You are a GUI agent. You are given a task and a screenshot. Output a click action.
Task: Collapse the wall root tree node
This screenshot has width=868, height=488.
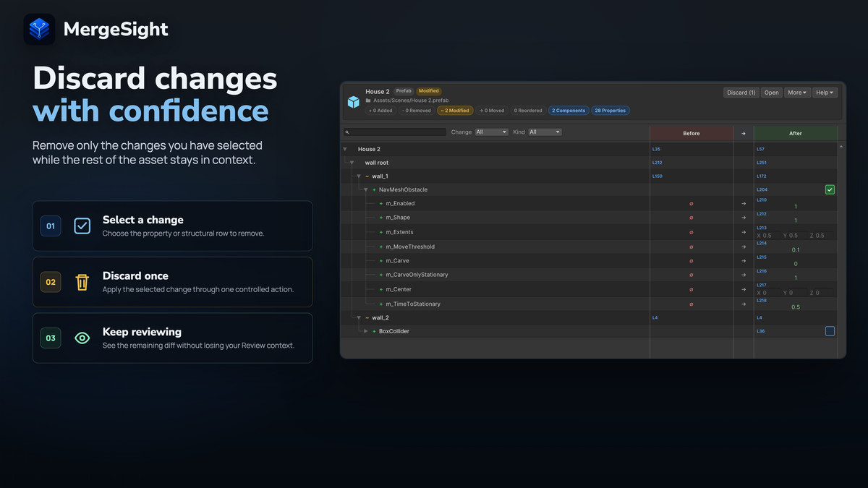pos(352,163)
